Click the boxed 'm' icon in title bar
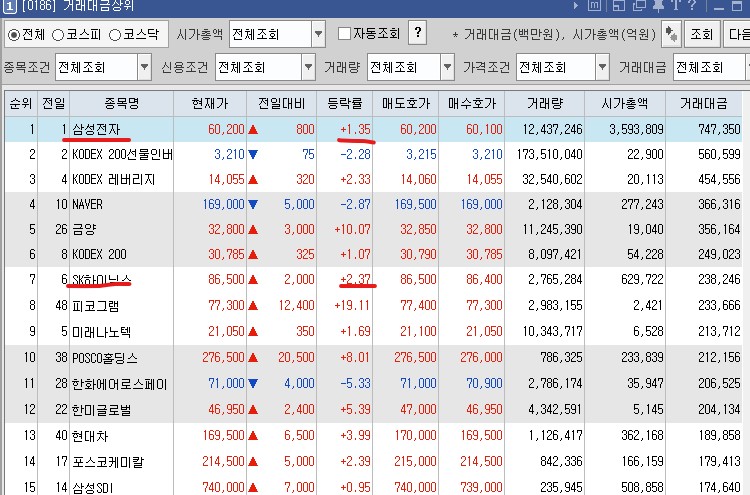 (x=594, y=6)
